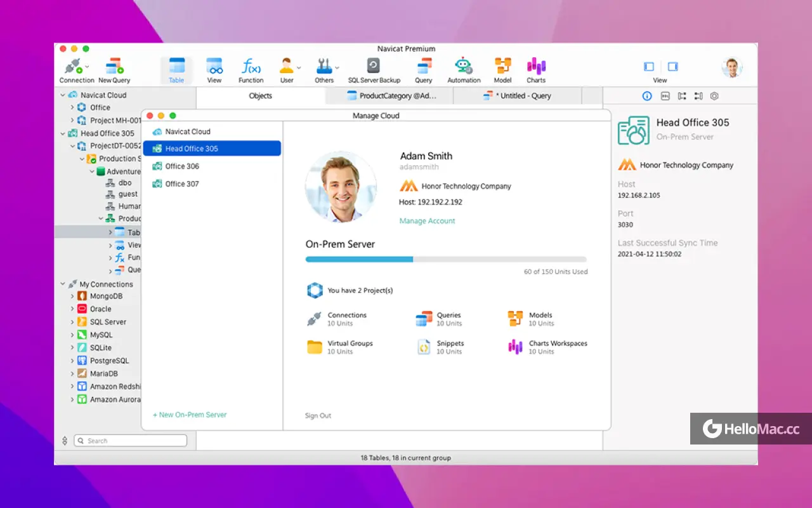Select the dbo schema
Screen dimensions: 812x508
point(125,183)
